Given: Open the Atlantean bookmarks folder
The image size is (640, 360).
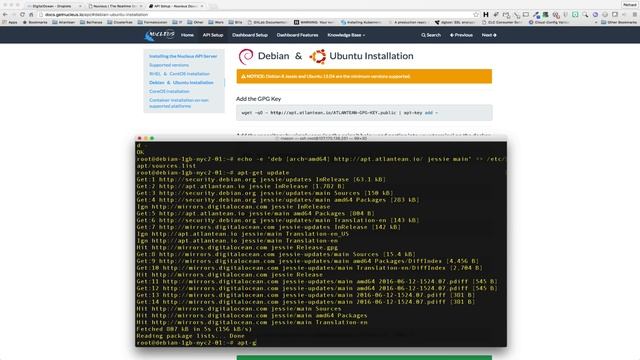Looking at the screenshot, I should 64,22.
